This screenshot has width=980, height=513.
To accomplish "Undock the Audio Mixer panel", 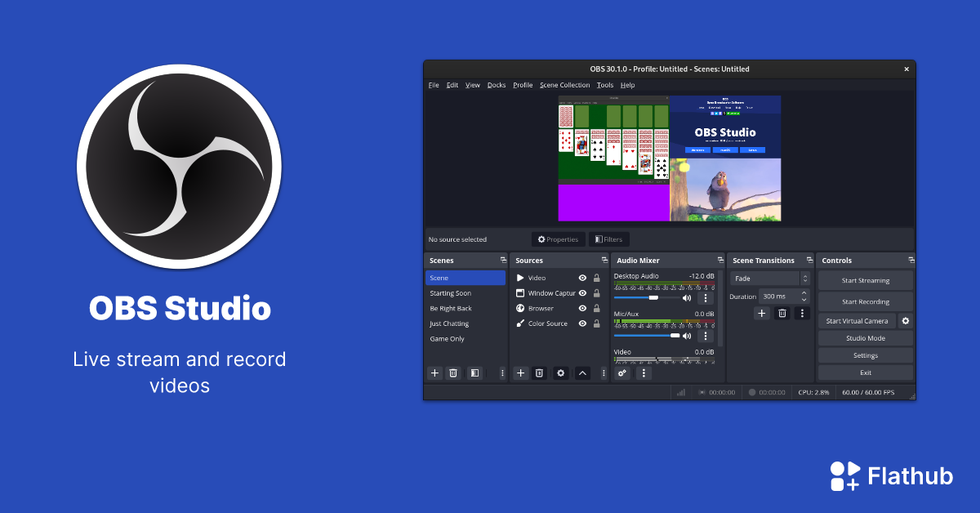I will click(719, 260).
